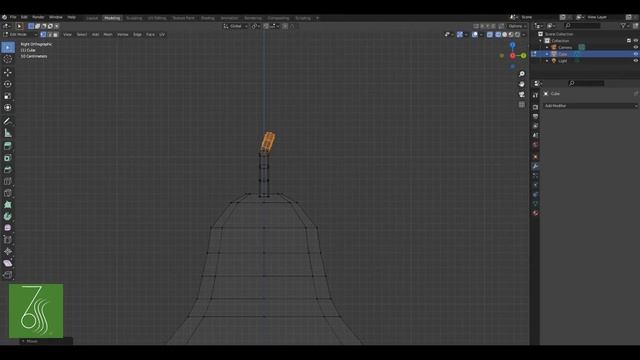
Task: Enable edge select mode
Action: pos(49,35)
